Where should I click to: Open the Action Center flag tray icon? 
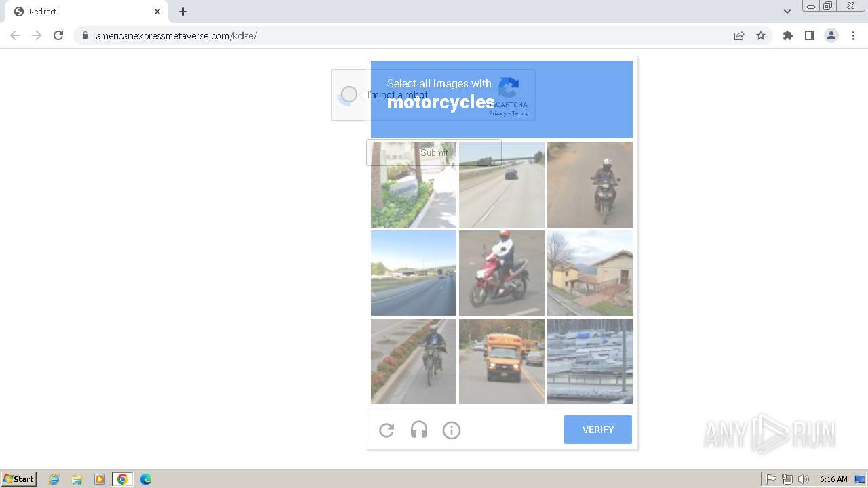771,479
